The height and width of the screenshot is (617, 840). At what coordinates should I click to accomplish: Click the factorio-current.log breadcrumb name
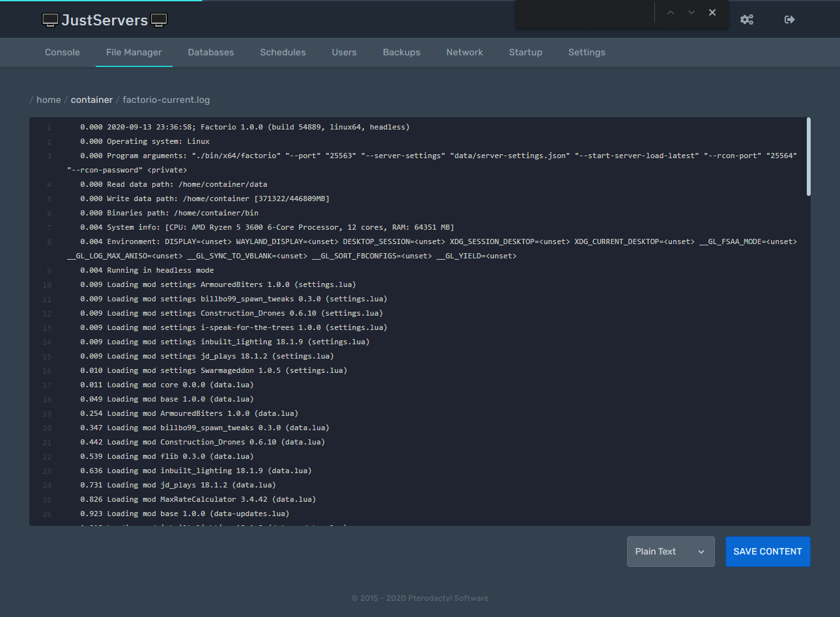166,100
